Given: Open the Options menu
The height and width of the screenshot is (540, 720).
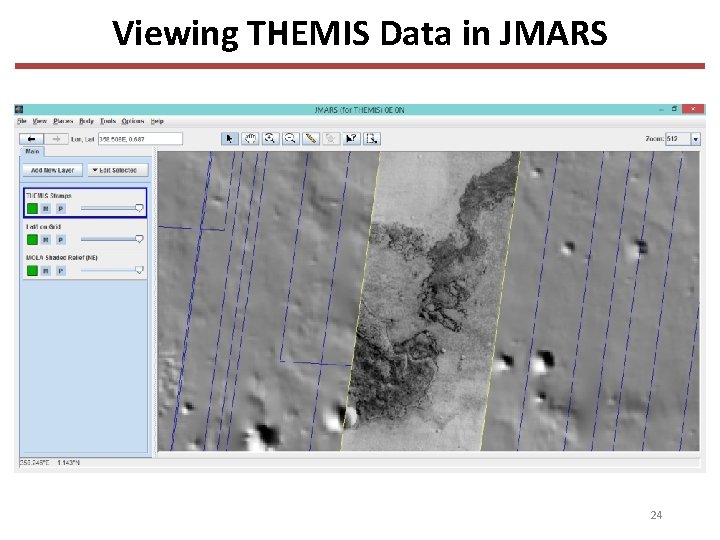Looking at the screenshot, I should pos(133,121).
